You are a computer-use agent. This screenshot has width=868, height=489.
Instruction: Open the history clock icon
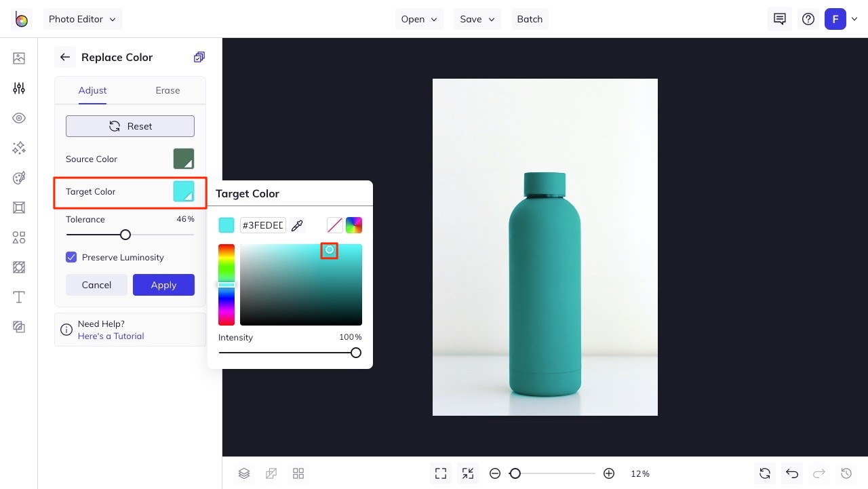coord(846,473)
